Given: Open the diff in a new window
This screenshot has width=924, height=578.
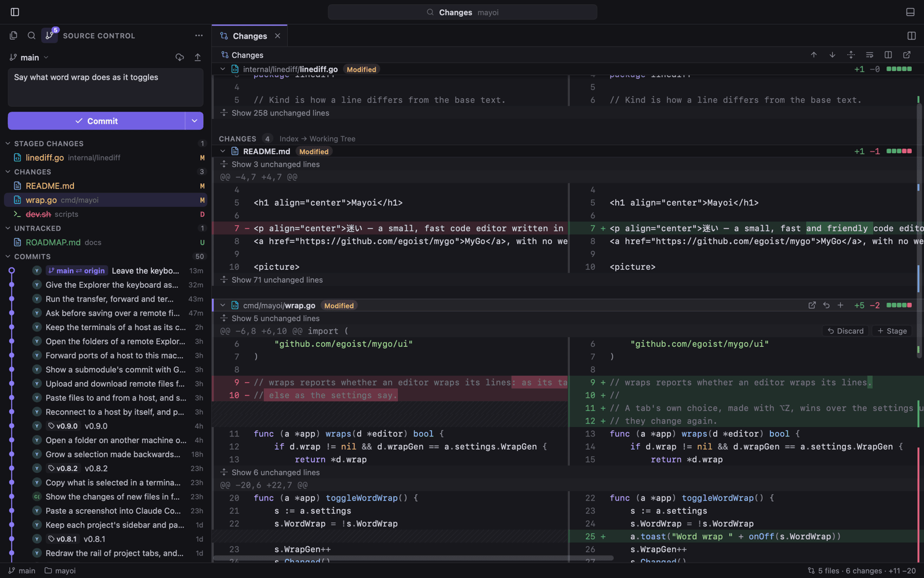Looking at the screenshot, I should pyautogui.click(x=907, y=55).
